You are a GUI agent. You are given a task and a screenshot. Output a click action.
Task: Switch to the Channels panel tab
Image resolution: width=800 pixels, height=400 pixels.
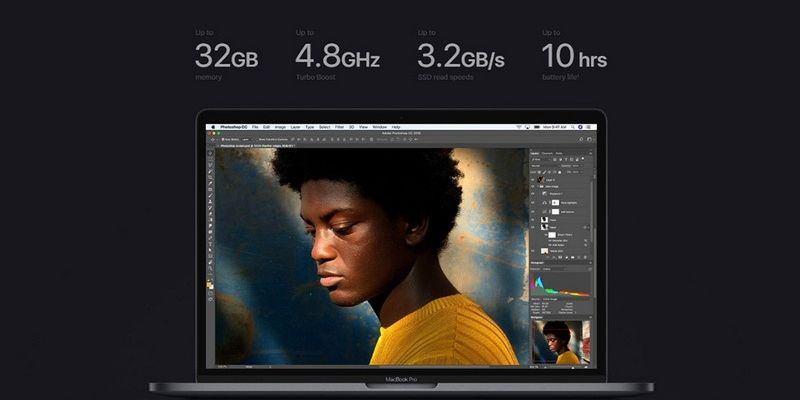(547, 154)
